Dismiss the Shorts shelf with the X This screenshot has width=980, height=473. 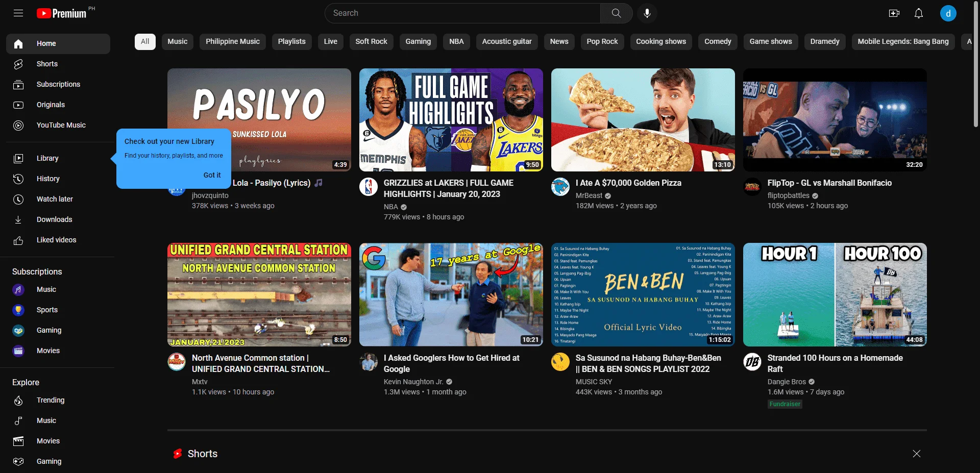pyautogui.click(x=917, y=454)
